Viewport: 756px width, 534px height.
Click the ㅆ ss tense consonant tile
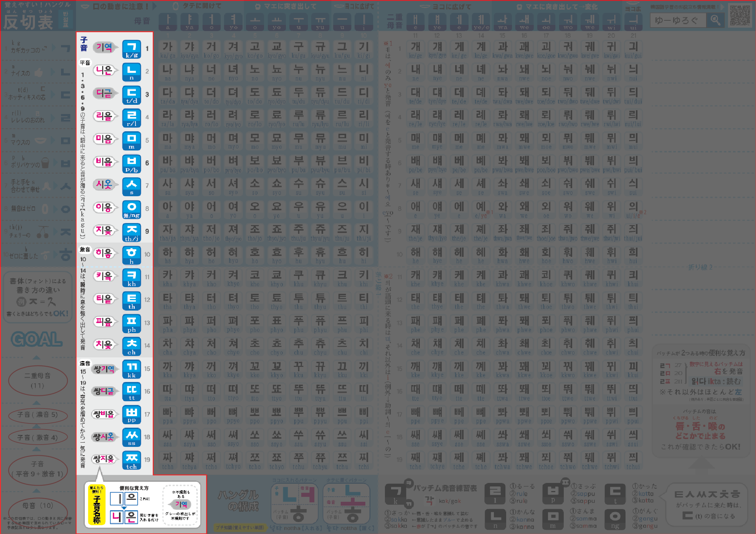click(132, 438)
